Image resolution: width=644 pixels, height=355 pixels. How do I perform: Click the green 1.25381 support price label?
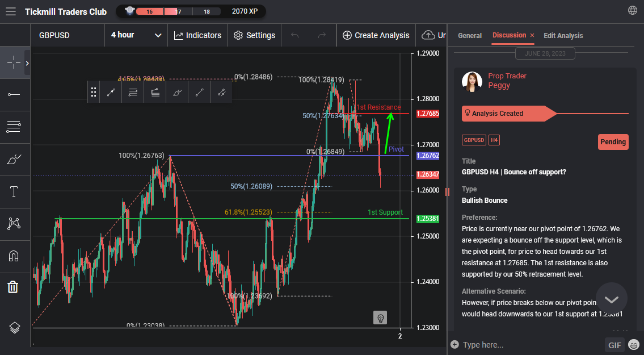[428, 219]
